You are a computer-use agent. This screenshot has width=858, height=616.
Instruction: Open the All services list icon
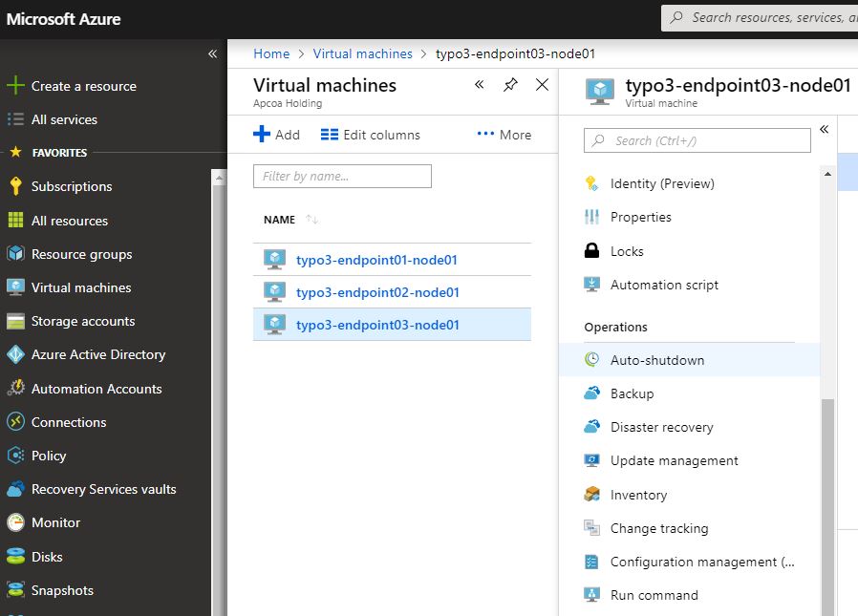(15, 119)
